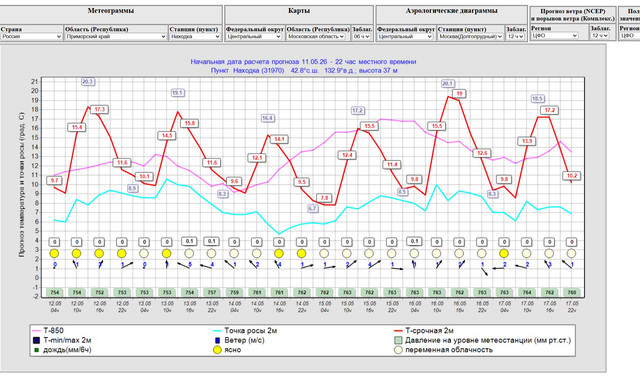Click the green 'дождь(мм/6ч)' legend square

point(36,350)
